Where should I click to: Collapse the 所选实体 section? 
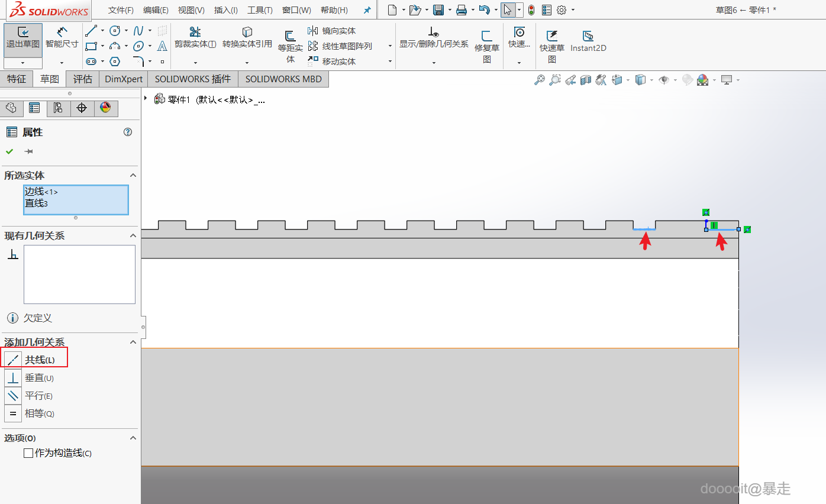click(x=133, y=175)
